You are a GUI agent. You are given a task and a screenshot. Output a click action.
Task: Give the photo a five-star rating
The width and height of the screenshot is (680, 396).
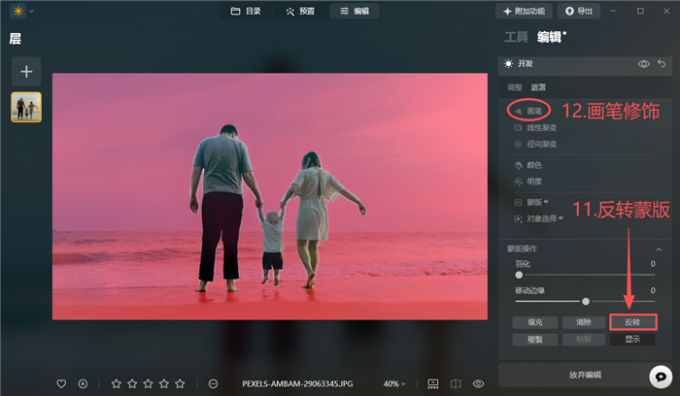click(180, 384)
